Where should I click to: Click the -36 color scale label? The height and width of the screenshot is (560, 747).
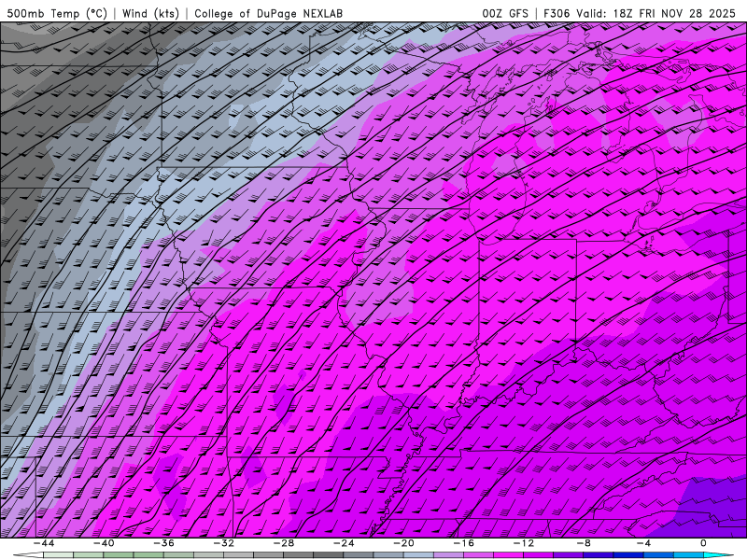click(x=164, y=543)
